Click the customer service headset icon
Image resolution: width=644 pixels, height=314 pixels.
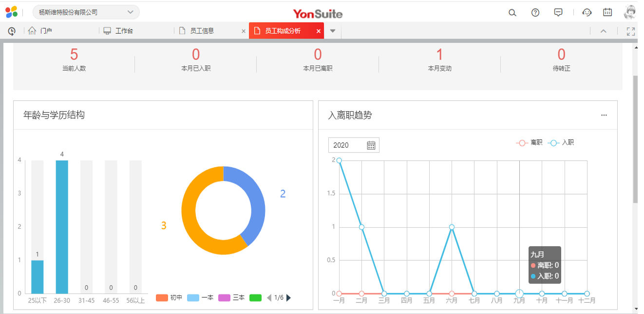click(587, 13)
